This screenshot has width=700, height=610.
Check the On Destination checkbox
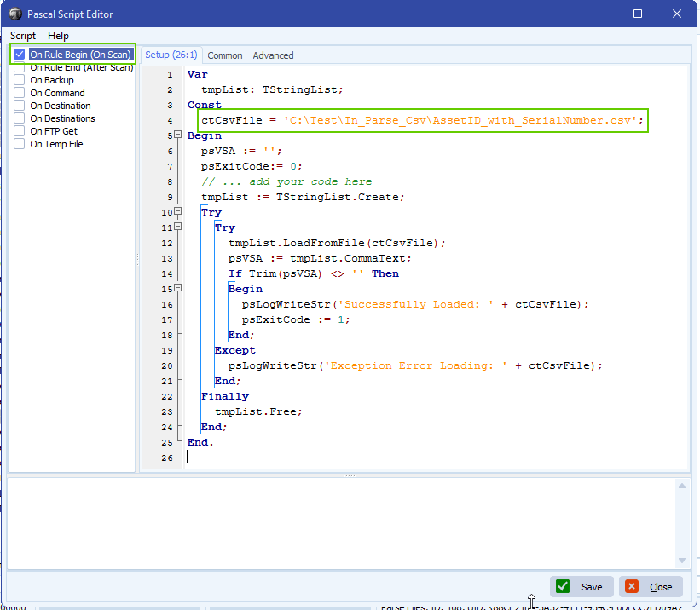click(x=18, y=105)
